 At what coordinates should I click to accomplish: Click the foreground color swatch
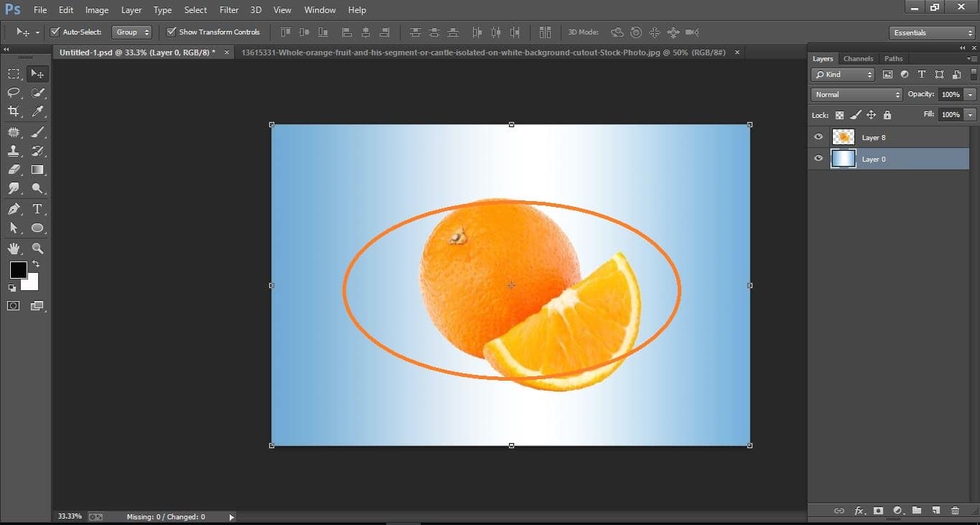coord(18,271)
